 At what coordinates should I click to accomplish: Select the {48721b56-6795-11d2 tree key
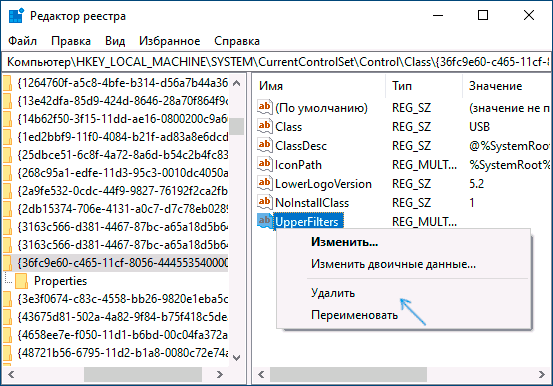tap(122, 353)
